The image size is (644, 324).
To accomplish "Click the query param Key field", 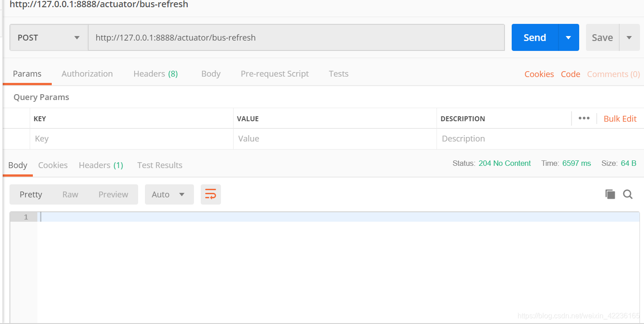I will pos(131,139).
